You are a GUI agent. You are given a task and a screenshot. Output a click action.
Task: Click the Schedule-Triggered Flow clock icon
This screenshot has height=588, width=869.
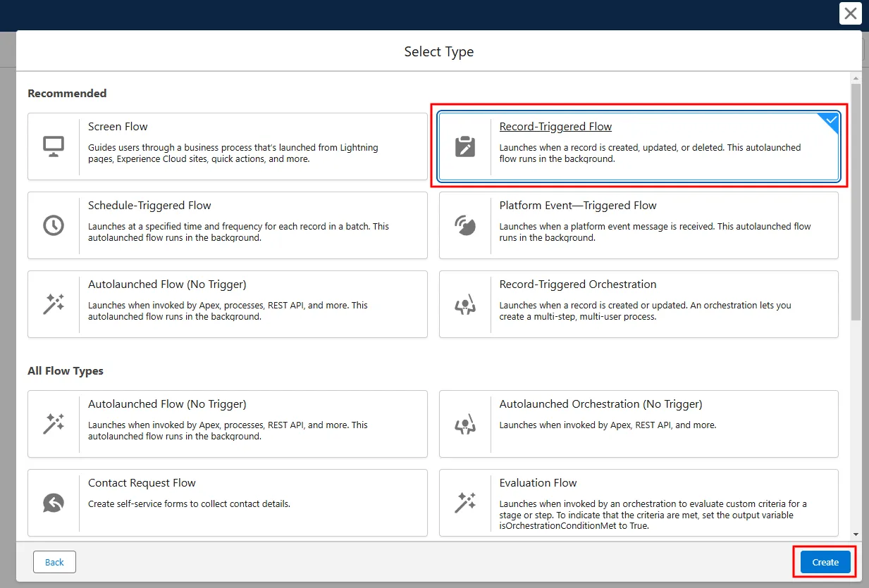click(x=54, y=225)
